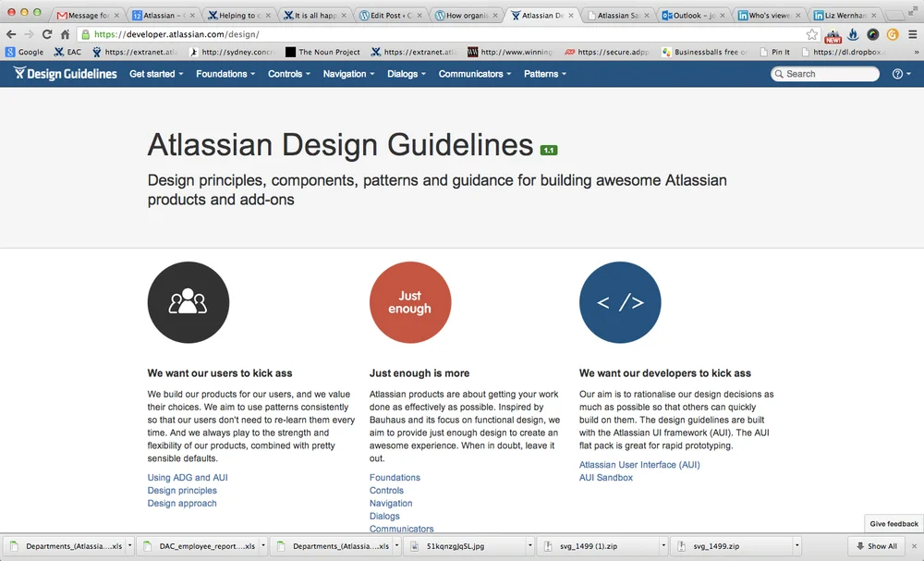Click the blue code tag circle icon
This screenshot has width=924, height=561.
(620, 302)
